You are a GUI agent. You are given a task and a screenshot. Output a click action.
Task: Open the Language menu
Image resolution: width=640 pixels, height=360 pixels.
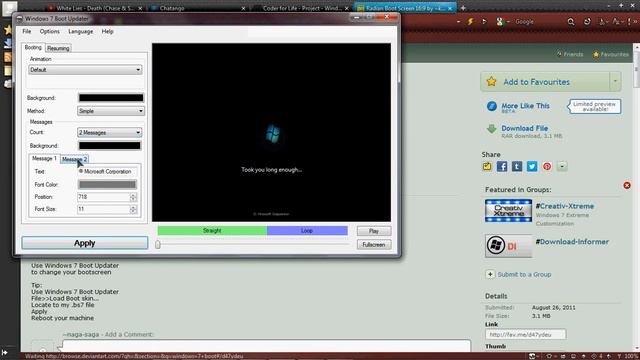tap(80, 31)
